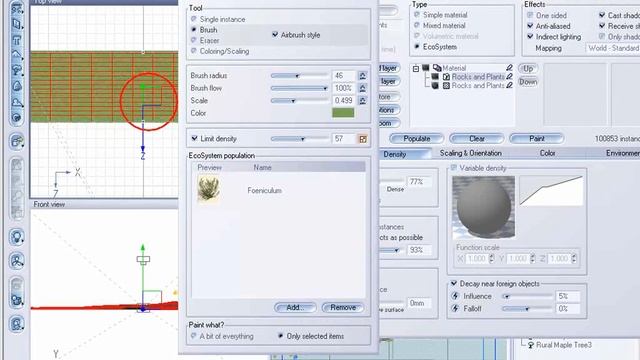
Task: Click the Function scale X stepper
Action: pyautogui.click(x=491, y=258)
